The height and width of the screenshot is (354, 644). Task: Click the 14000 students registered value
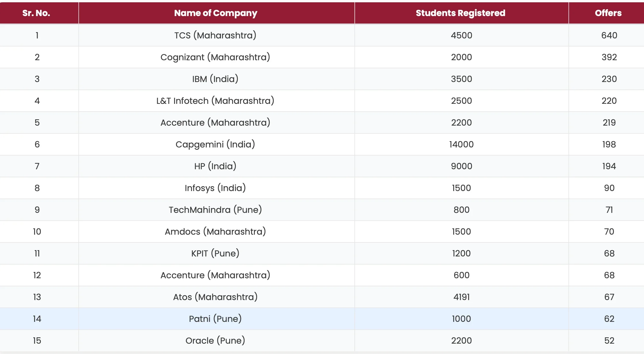461,144
